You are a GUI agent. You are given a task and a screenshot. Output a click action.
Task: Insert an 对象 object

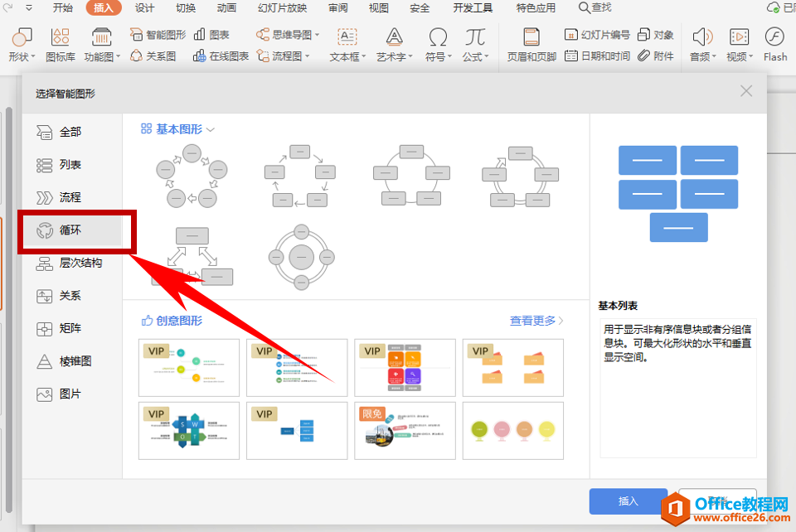coord(655,35)
